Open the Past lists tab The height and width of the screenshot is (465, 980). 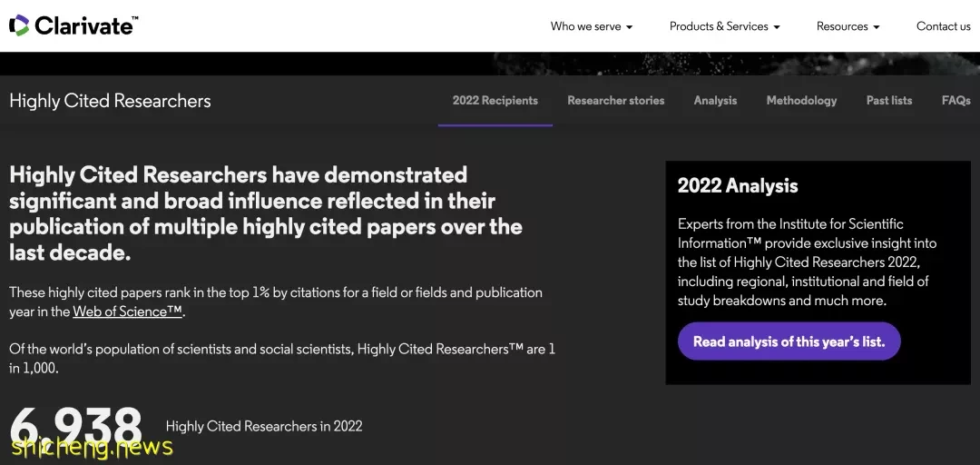click(x=888, y=100)
